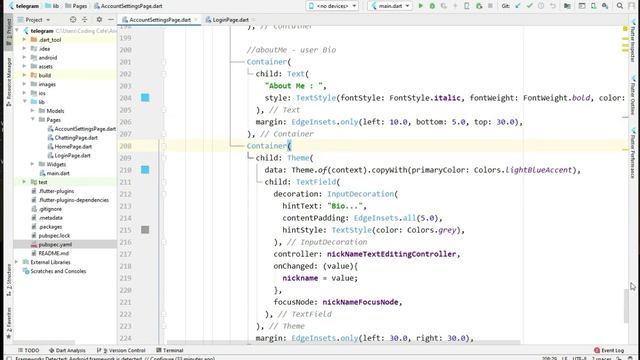Click the Git revert arrow icon
This screenshot has width=640, height=360.
click(553, 6)
